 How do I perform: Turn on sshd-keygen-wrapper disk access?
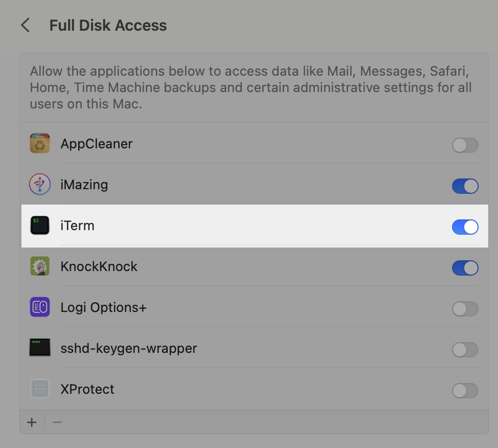465,350
